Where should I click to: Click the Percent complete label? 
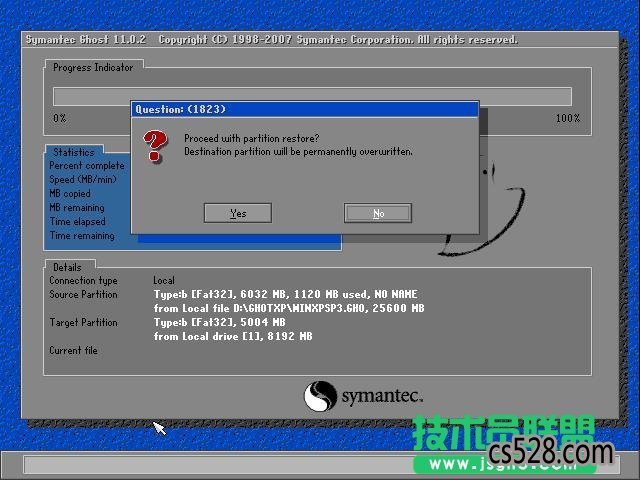[x=87, y=166]
